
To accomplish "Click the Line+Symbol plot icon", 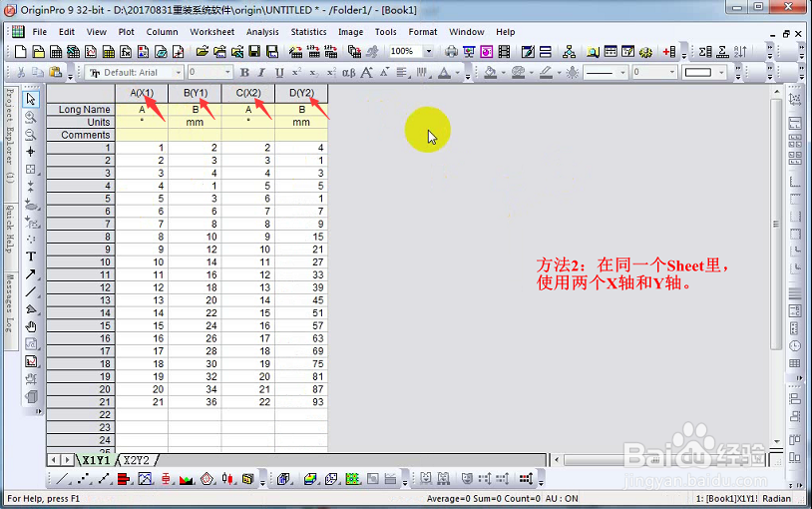I will click(104, 479).
